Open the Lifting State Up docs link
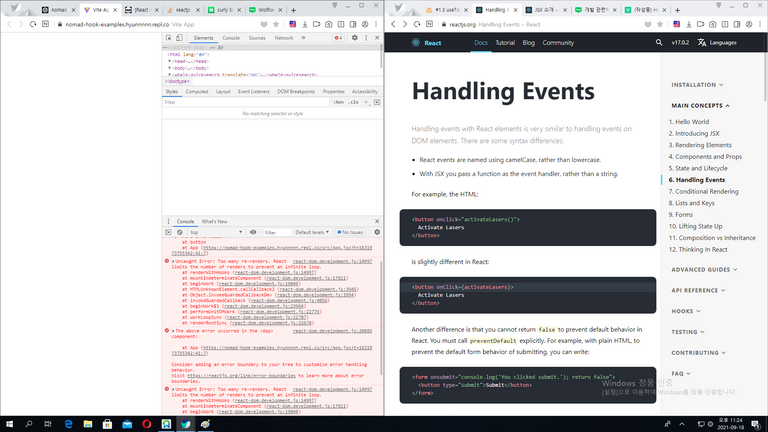The height and width of the screenshot is (432, 768). coord(696,226)
